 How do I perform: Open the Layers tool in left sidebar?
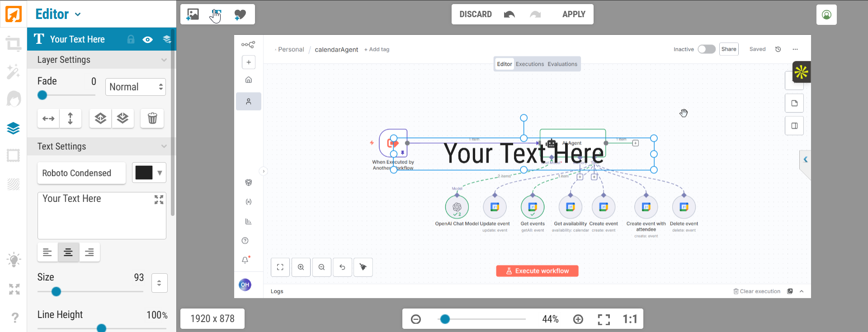pyautogui.click(x=14, y=128)
